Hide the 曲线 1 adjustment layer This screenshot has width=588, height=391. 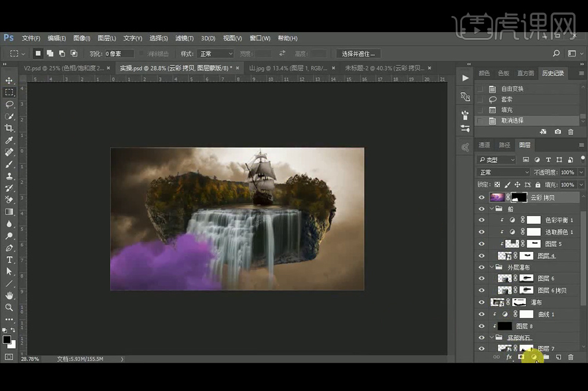[x=482, y=314]
